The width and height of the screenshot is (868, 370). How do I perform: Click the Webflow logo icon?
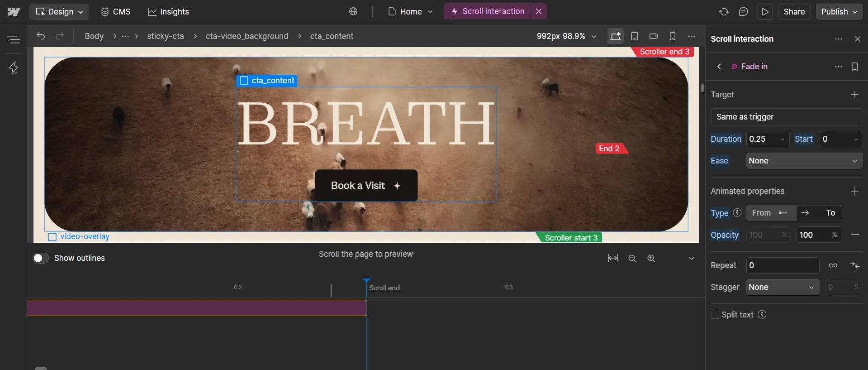(x=14, y=12)
